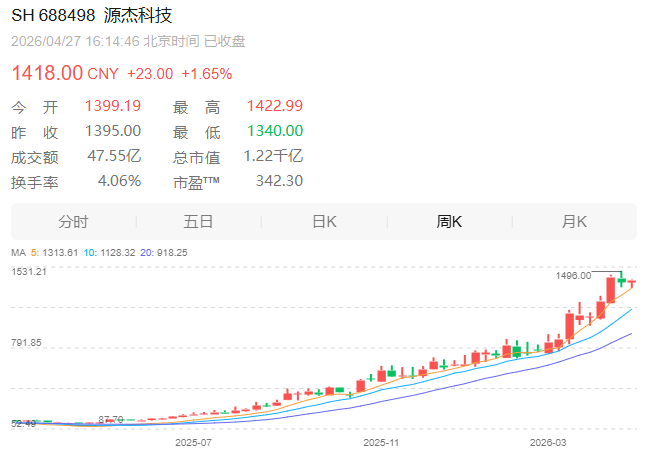Click the x-axis date 2025-07

pos(193,443)
